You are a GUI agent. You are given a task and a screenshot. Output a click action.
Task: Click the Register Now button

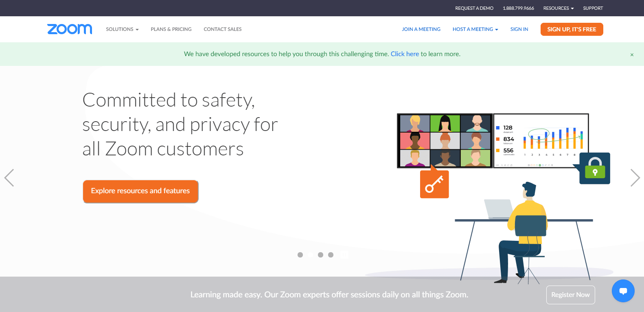coord(570,295)
